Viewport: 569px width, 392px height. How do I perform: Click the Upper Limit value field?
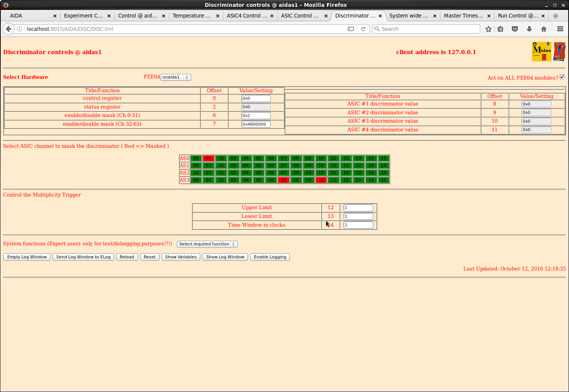click(358, 208)
